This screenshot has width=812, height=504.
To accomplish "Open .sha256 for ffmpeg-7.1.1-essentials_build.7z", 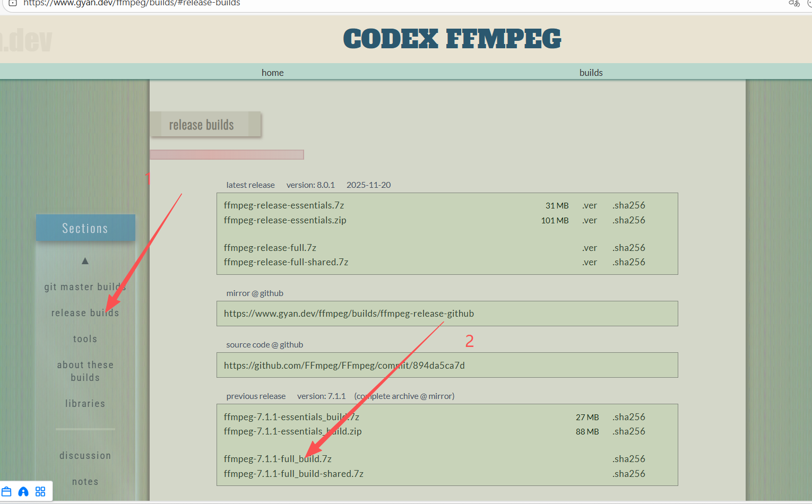I will (629, 417).
